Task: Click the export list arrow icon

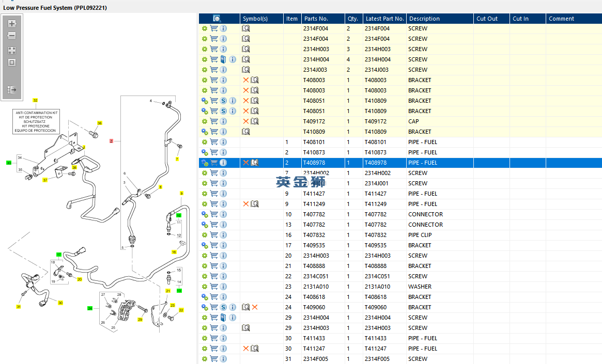Action: point(12,90)
